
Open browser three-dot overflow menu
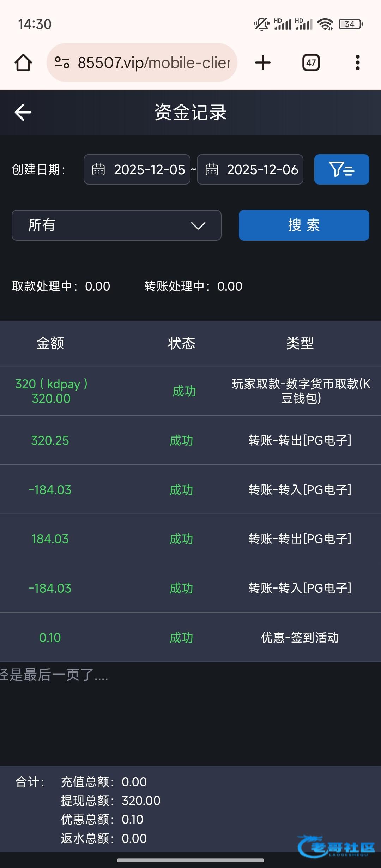(357, 63)
